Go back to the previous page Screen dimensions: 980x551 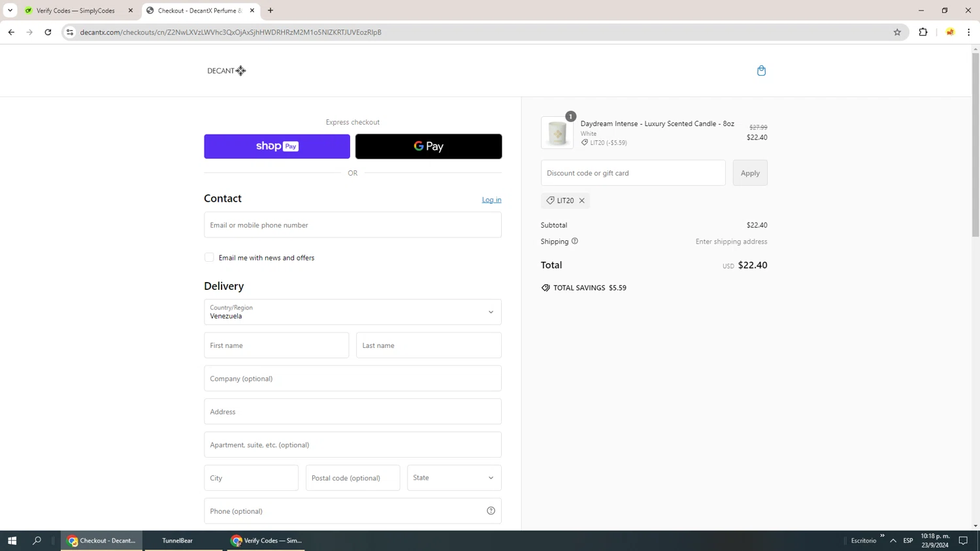[11, 32]
